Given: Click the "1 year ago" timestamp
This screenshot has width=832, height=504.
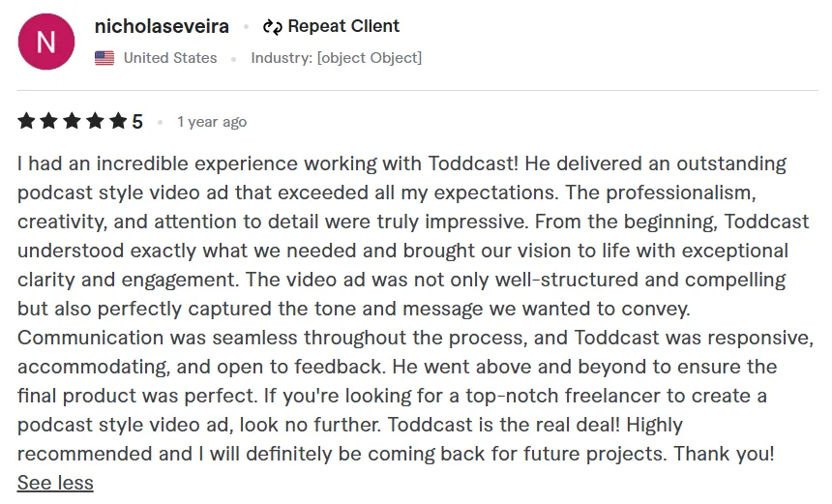Looking at the screenshot, I should click(212, 122).
